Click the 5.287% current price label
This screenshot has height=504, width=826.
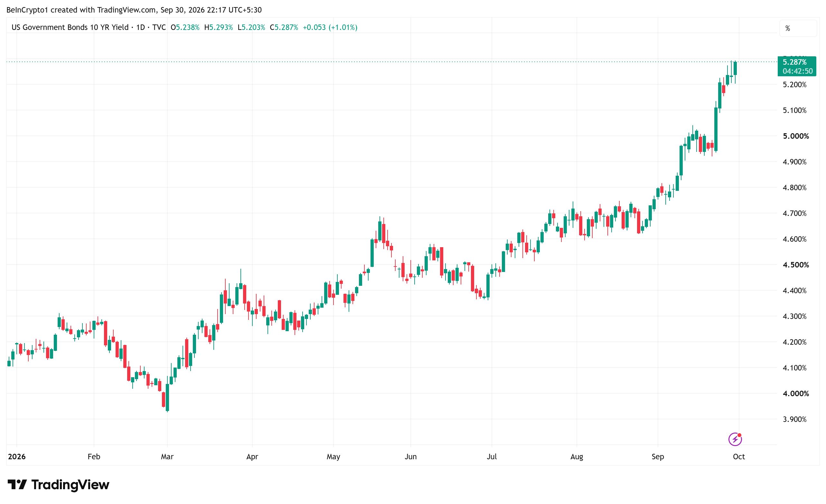[x=794, y=62]
